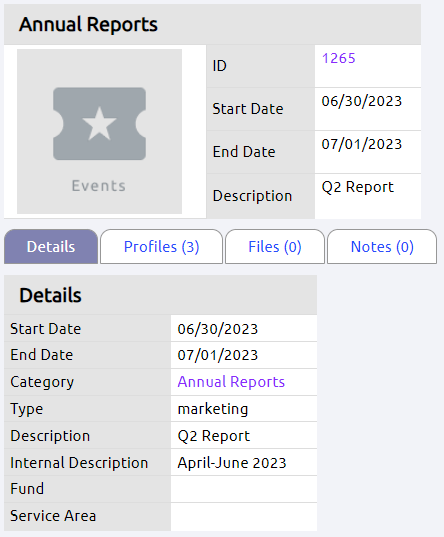This screenshot has width=444, height=537.
Task: Click the Annual Reports page heading
Action: [x=88, y=24]
